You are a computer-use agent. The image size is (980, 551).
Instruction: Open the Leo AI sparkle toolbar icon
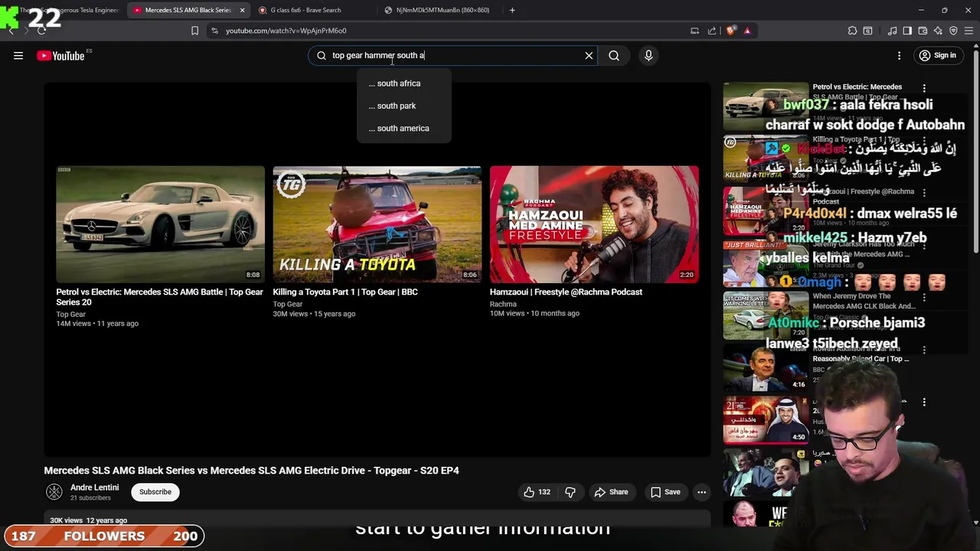938,31
